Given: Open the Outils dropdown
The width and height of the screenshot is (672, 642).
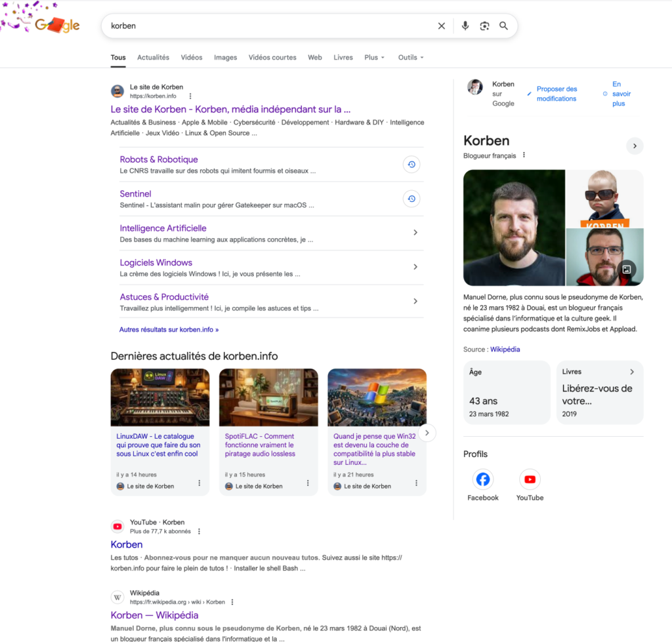Looking at the screenshot, I should [x=410, y=58].
